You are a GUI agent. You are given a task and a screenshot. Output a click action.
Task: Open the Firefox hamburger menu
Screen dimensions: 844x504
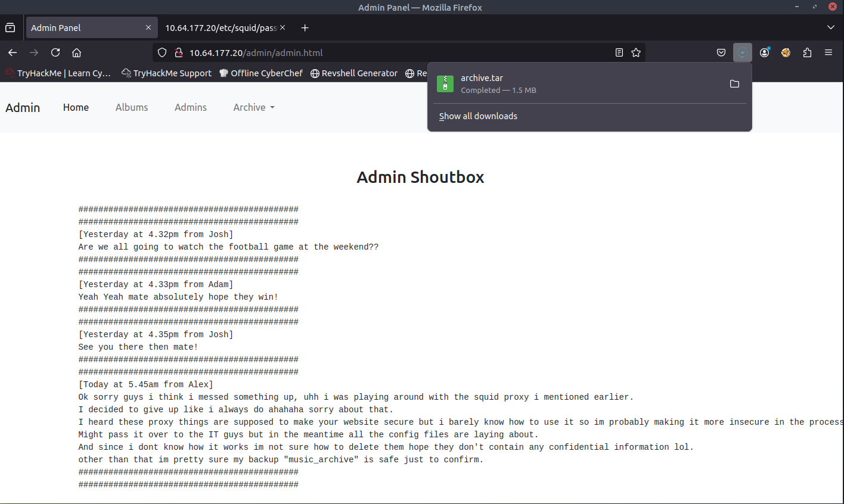[829, 52]
